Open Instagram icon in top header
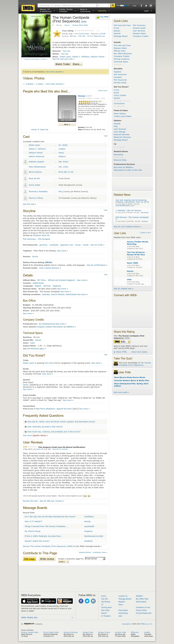The height and width of the screenshot is (644, 174). tap(151, 6)
